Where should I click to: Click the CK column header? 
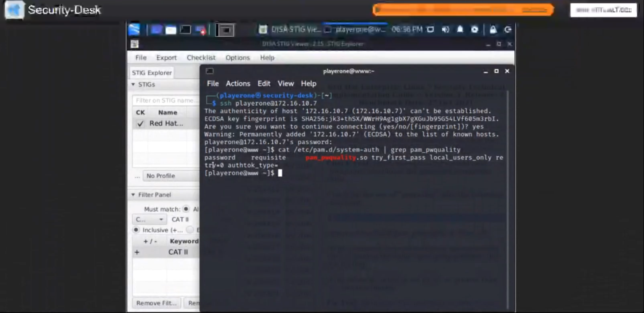pyautogui.click(x=140, y=112)
